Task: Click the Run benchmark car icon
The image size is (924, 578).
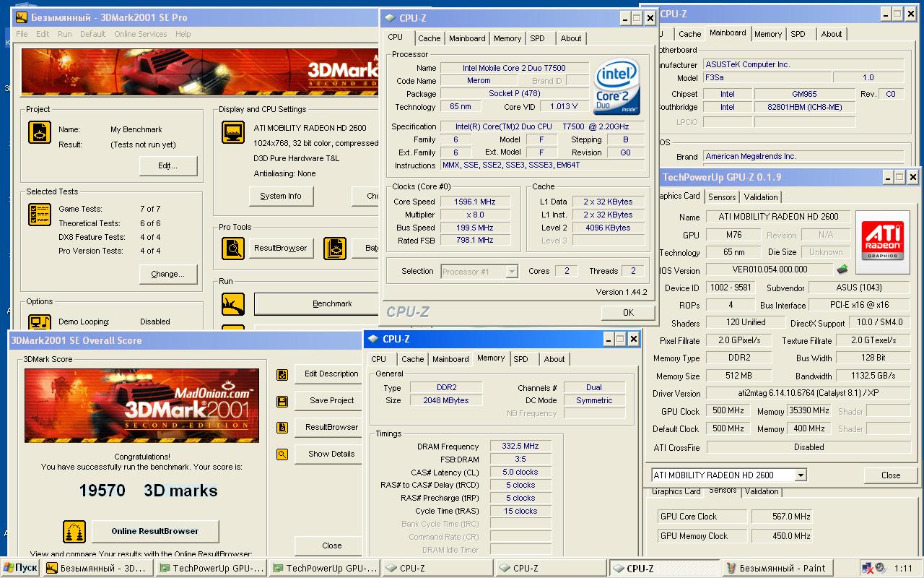Action: (x=233, y=304)
